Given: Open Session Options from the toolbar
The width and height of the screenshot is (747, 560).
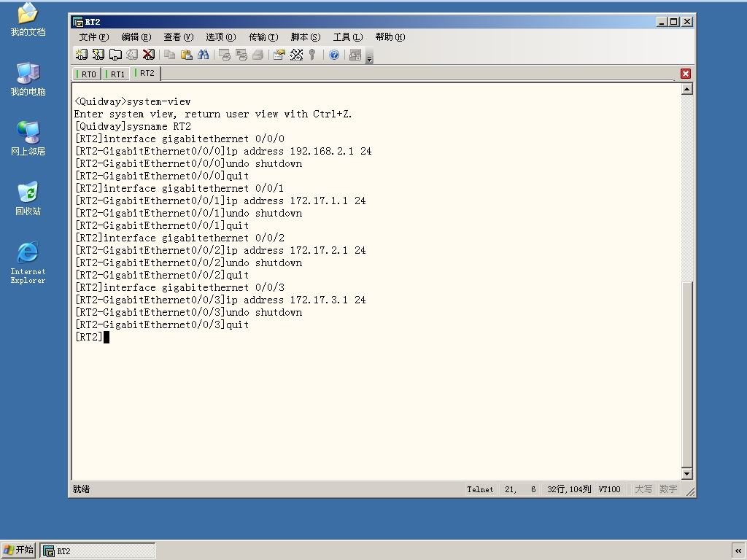Looking at the screenshot, I should [x=279, y=55].
